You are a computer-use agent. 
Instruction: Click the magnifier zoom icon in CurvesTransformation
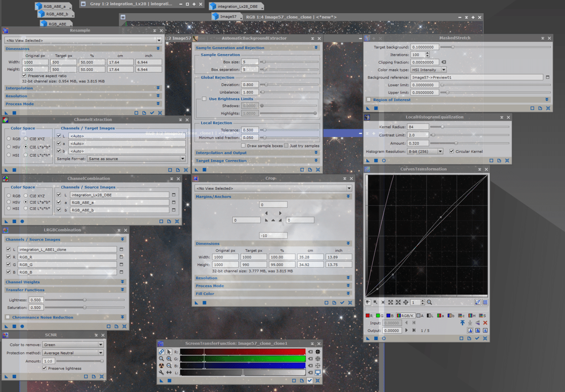pos(429,302)
